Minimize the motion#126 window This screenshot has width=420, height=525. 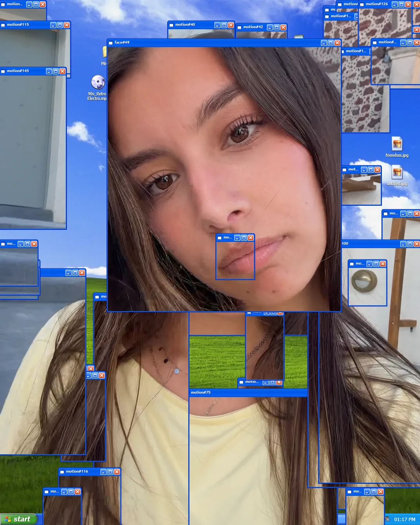(395, 4)
